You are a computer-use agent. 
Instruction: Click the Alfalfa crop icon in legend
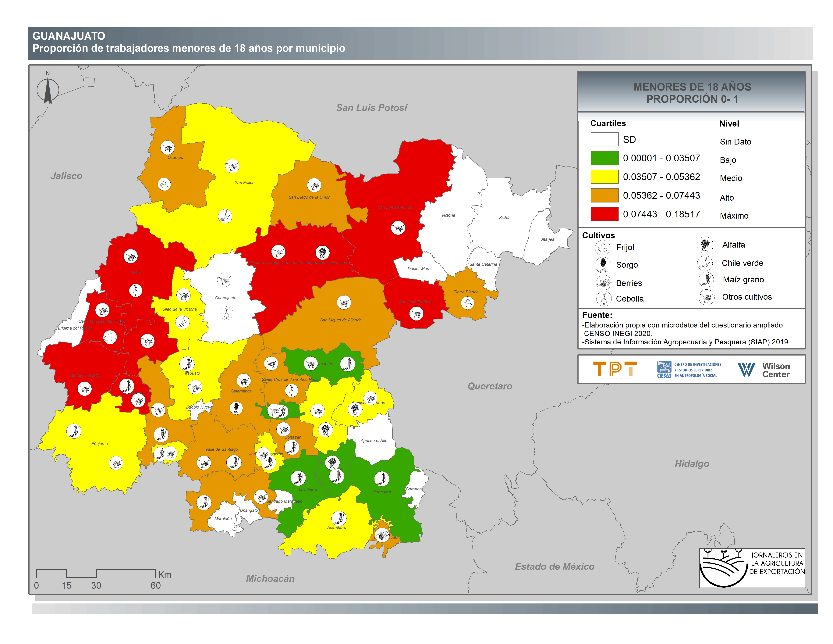click(705, 245)
